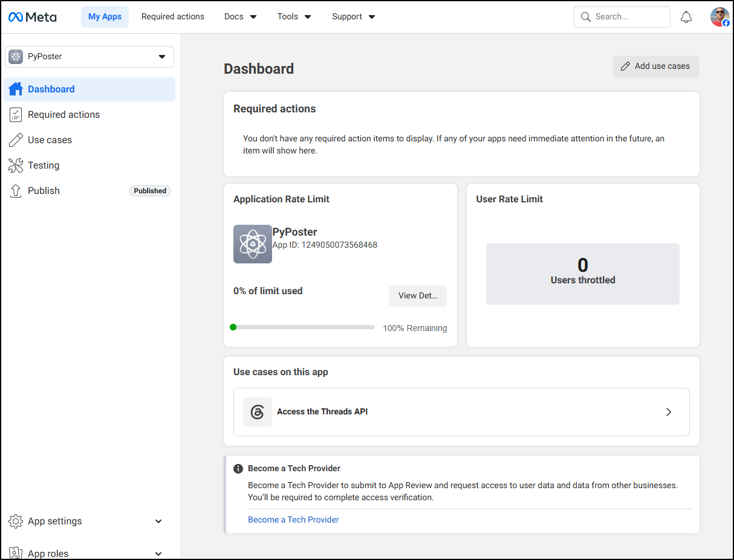Click the 100% Remaining label
The height and width of the screenshot is (560, 734).
point(415,329)
